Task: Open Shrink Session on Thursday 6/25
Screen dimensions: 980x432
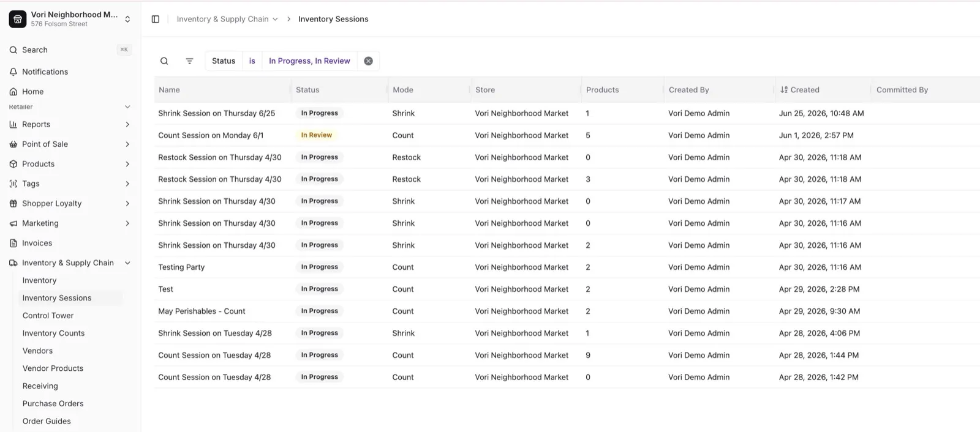Action: (x=216, y=113)
